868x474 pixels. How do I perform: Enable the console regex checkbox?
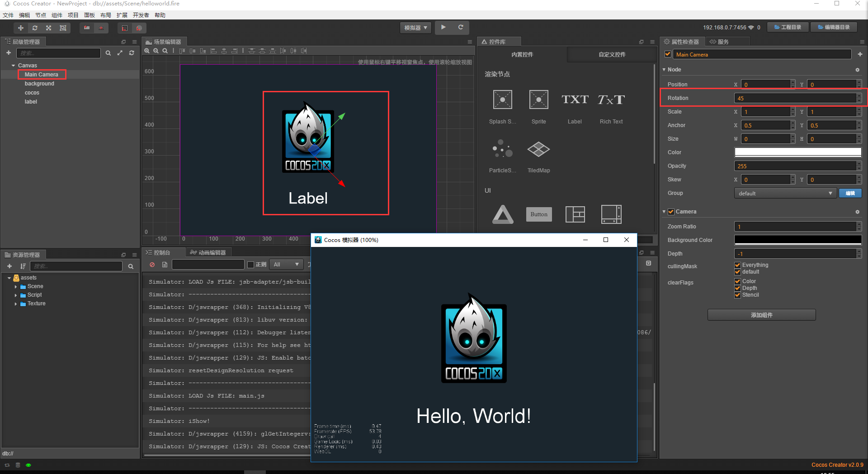251,265
